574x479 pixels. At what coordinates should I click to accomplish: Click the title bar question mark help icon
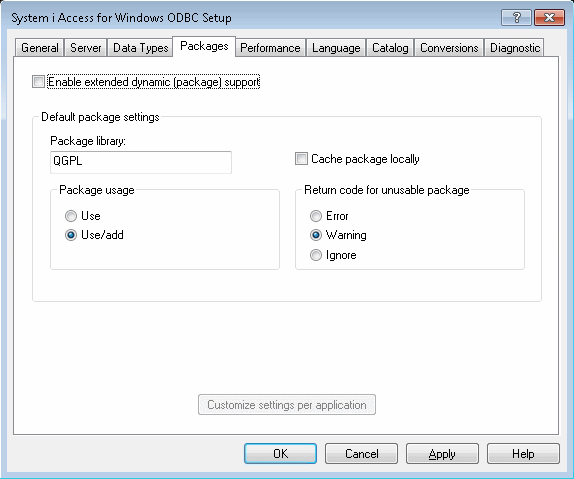point(516,17)
